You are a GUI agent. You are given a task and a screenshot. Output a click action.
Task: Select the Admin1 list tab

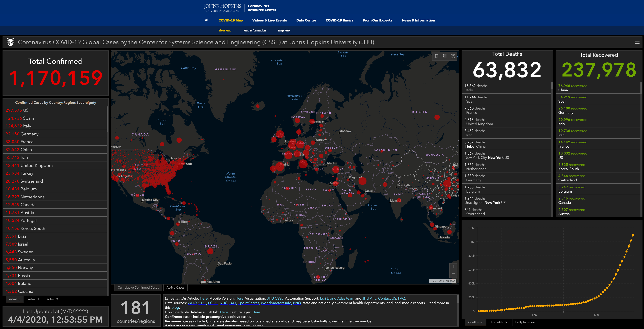[x=33, y=300]
